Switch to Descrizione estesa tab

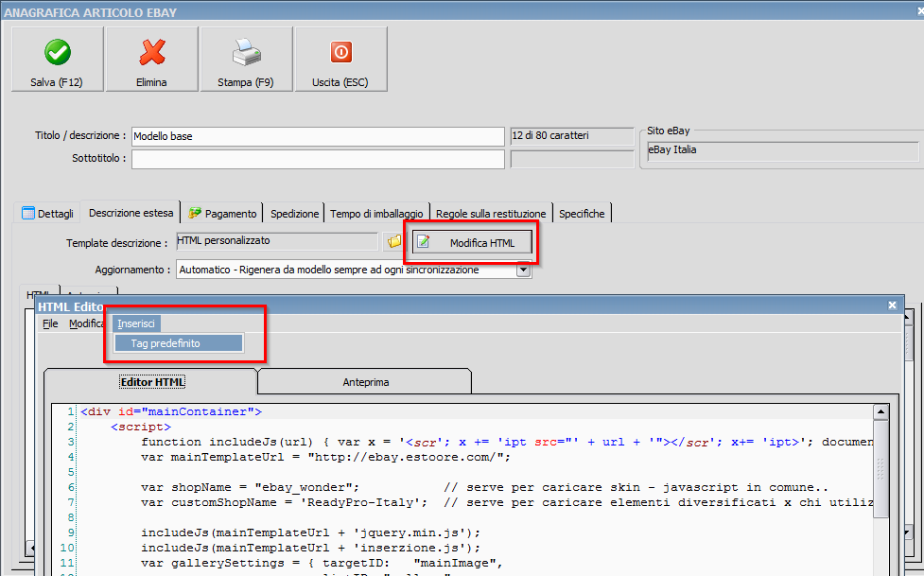pos(131,213)
